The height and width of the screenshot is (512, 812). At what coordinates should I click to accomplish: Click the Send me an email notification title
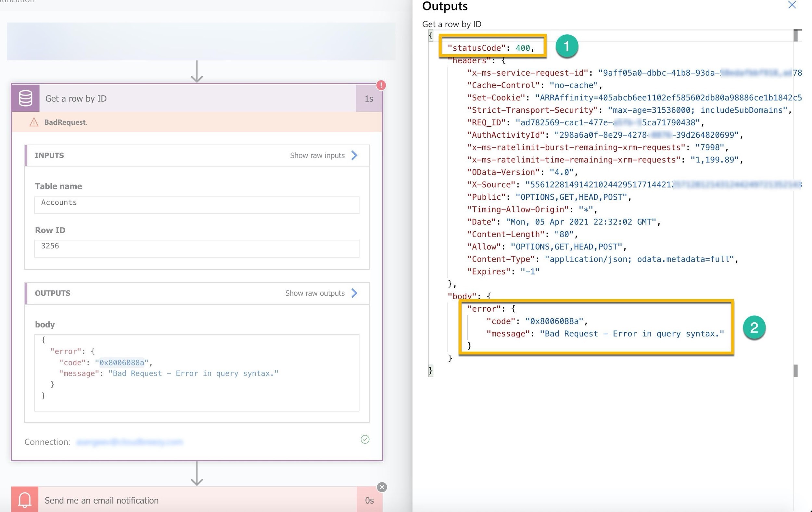101,500
